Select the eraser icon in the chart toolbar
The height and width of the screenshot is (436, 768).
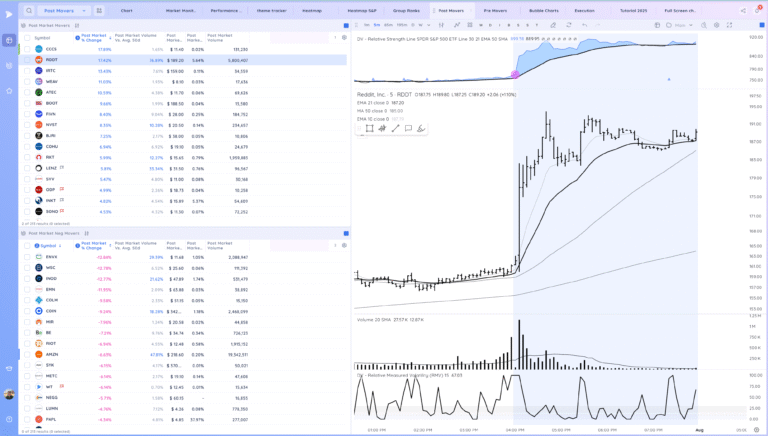coord(553,25)
